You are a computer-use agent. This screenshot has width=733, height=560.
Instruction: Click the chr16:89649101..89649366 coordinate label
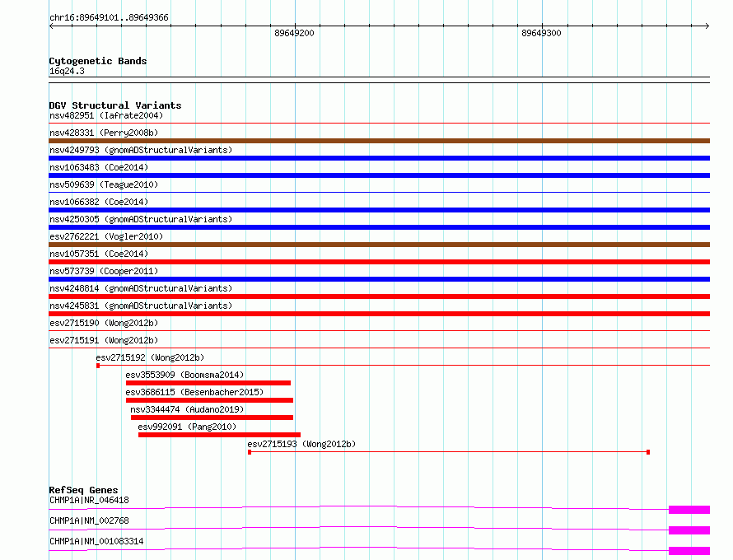[109, 18]
